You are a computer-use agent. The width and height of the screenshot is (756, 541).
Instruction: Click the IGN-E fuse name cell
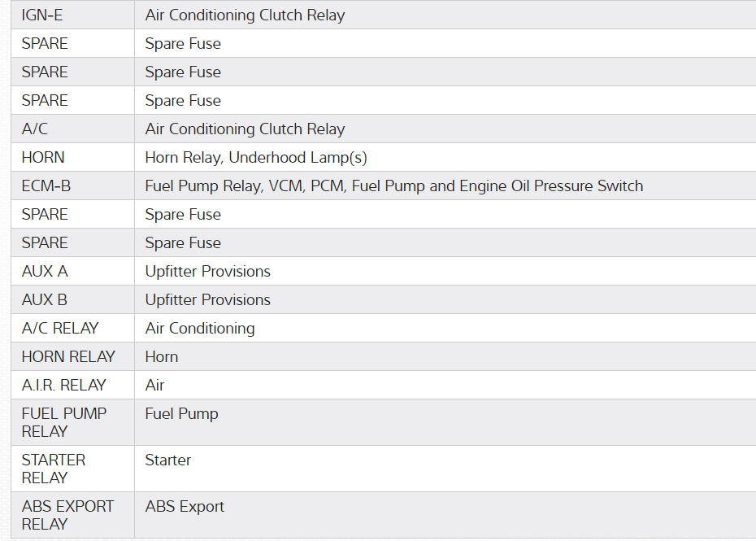point(42,15)
